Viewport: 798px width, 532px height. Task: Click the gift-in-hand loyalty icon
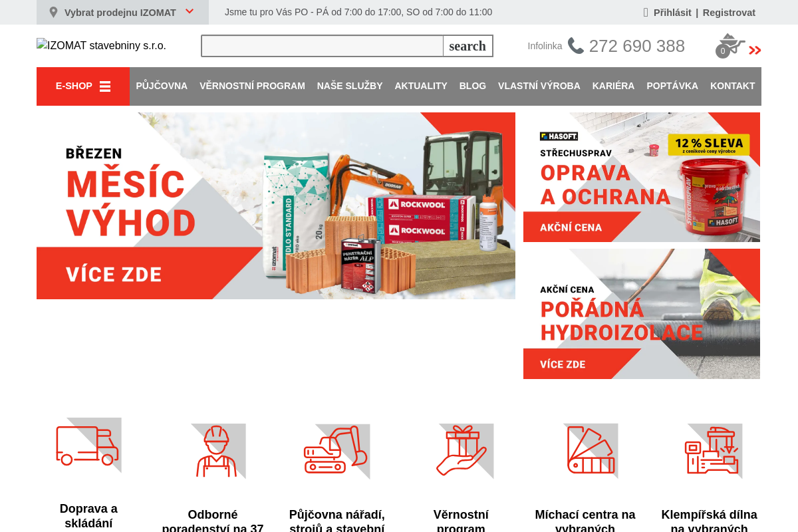pyautogui.click(x=464, y=451)
